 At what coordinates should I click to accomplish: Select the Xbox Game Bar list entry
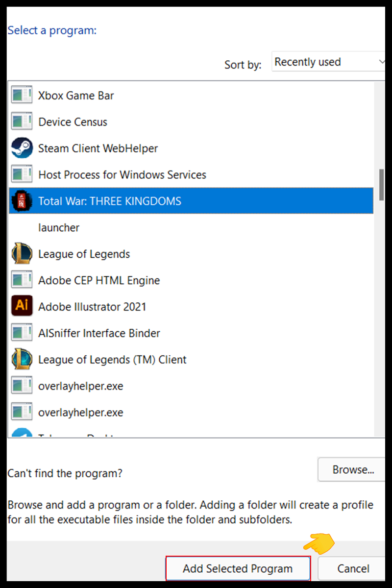click(76, 96)
